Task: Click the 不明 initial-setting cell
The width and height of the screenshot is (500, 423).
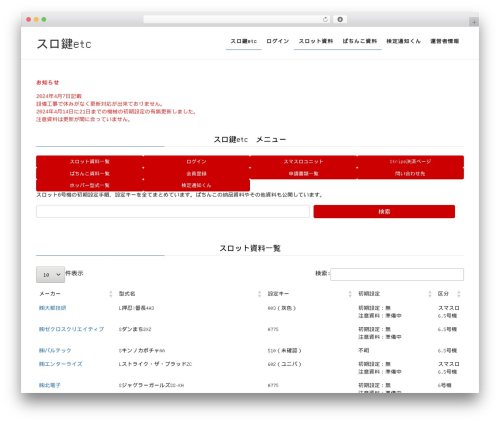Action: (x=364, y=351)
